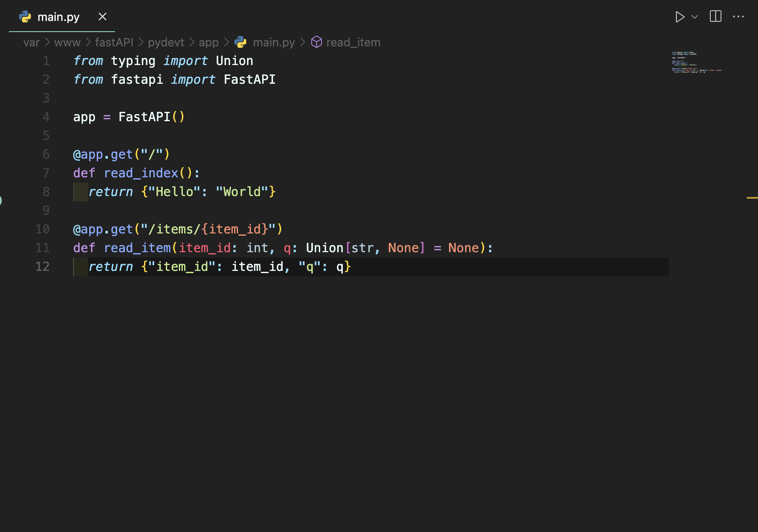
Task: Open 'read_item' symbol breadcrumb
Action: point(353,42)
